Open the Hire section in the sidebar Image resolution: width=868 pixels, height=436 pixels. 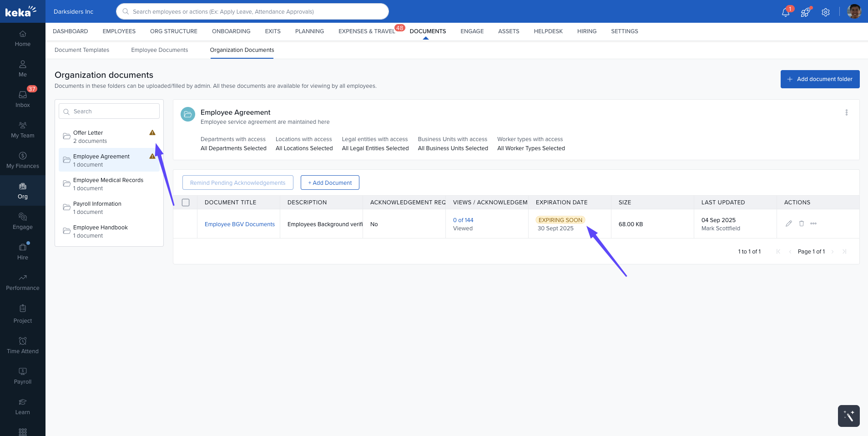[x=22, y=251]
